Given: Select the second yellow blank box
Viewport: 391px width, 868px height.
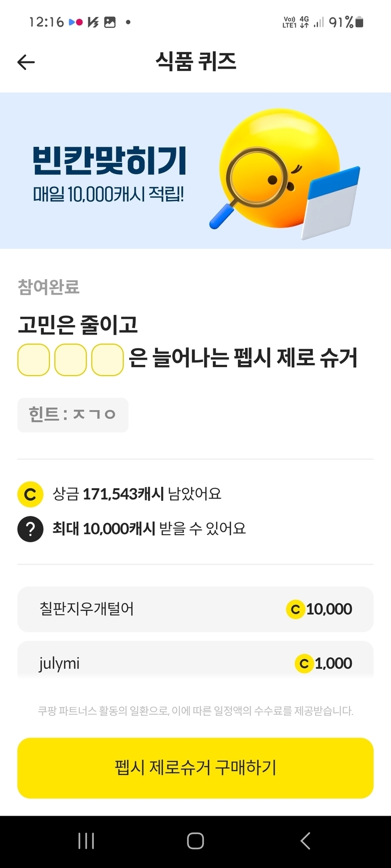Looking at the screenshot, I should point(71,360).
